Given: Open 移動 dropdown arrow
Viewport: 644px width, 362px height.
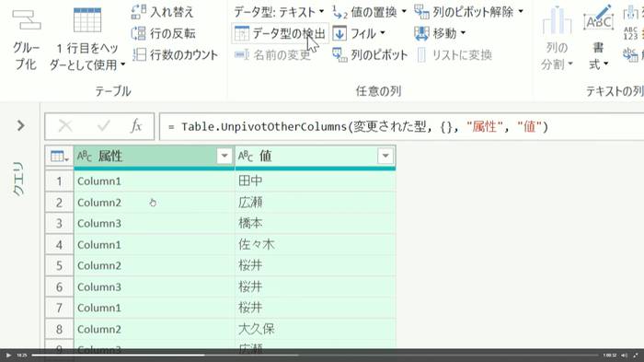Looking at the screenshot, I should (x=464, y=33).
